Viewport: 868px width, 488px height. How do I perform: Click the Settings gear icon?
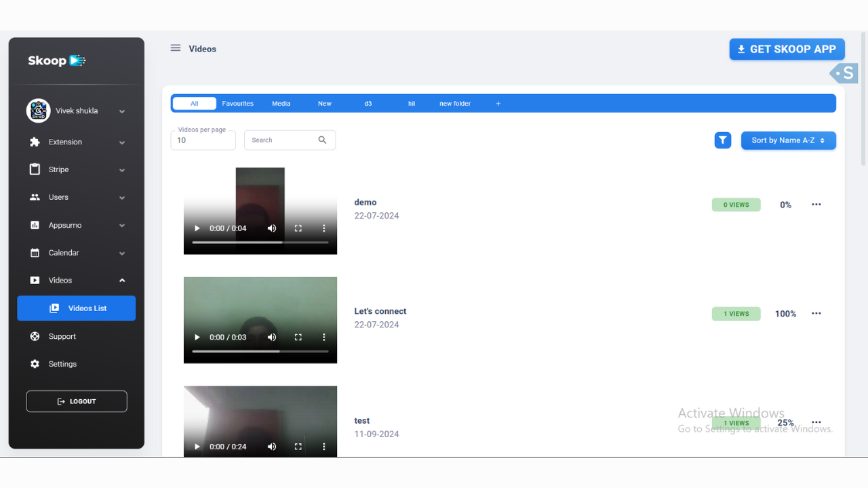(x=35, y=364)
